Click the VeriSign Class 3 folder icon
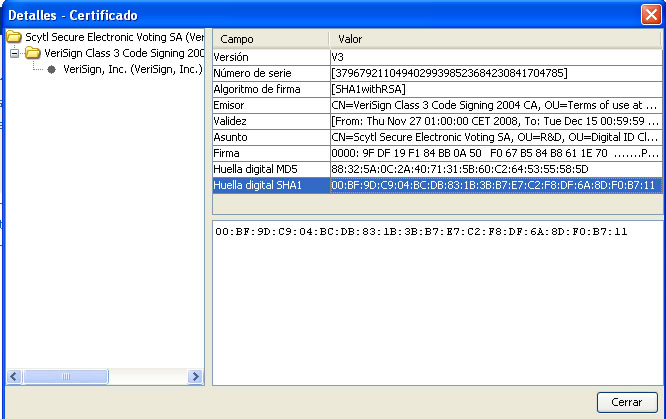Viewport: 666px width, 419px height. pyautogui.click(x=33, y=53)
